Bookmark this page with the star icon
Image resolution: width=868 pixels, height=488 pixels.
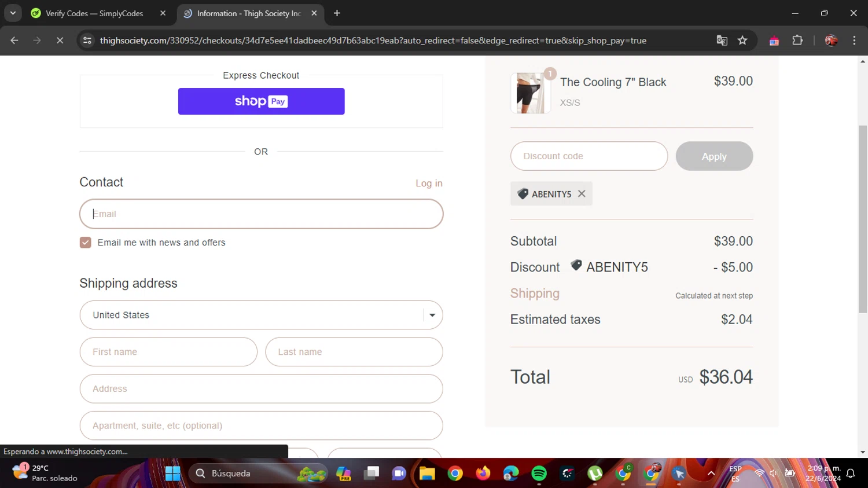742,41
